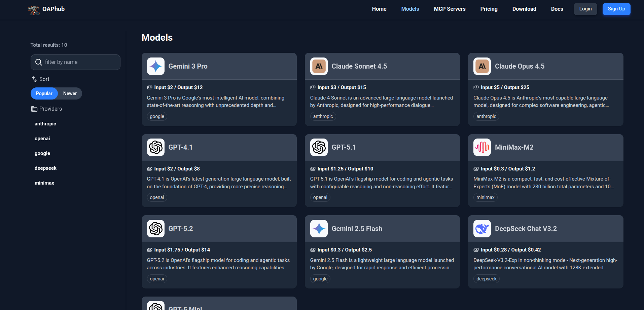644x310 pixels.
Task: Navigate to the Docs section
Action: (557, 9)
